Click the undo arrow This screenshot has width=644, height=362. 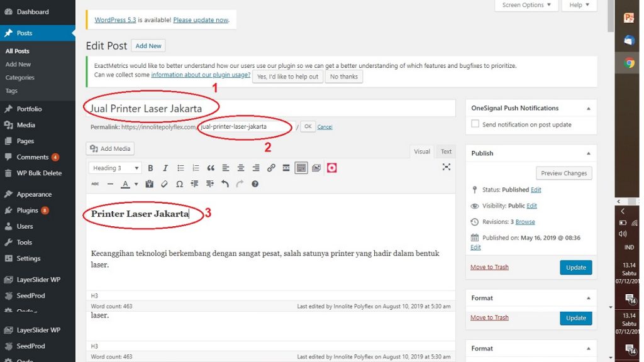pos(225,184)
